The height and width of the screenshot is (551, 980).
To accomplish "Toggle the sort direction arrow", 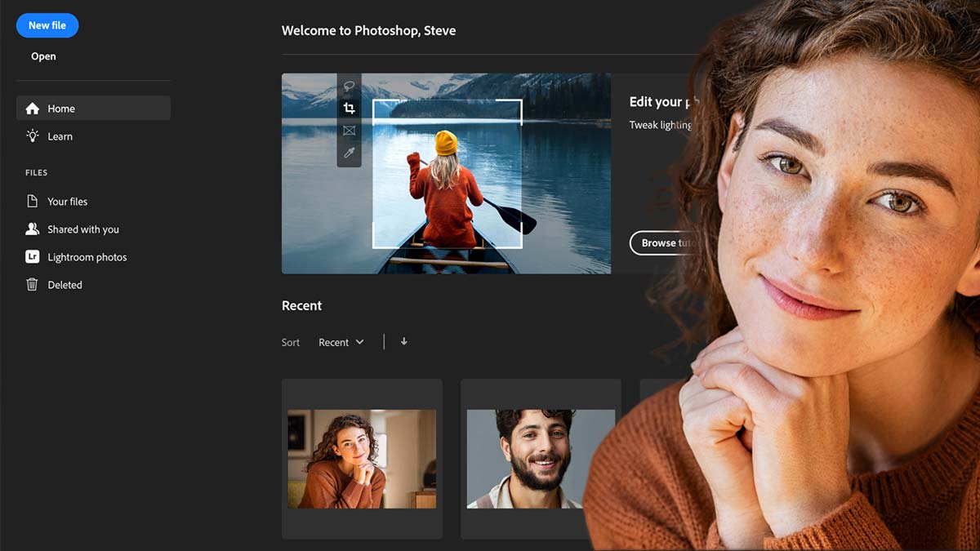I will click(403, 342).
